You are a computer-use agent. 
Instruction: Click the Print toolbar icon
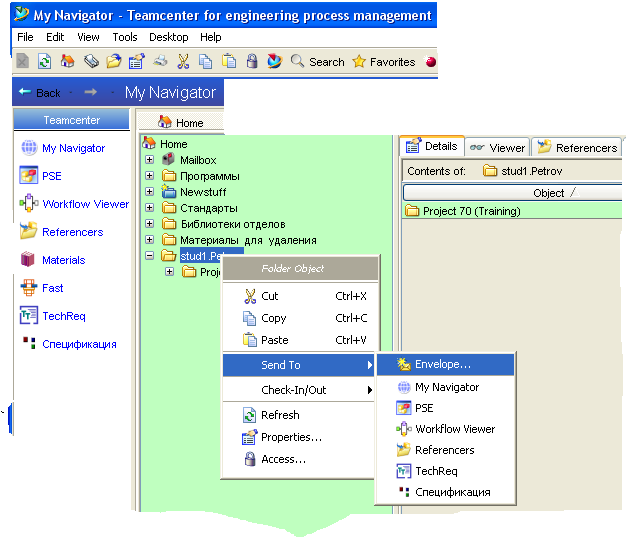click(160, 61)
